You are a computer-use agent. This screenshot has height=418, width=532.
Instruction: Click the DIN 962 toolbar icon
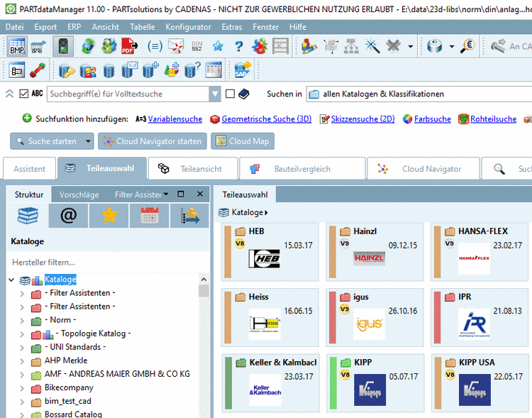click(x=196, y=46)
